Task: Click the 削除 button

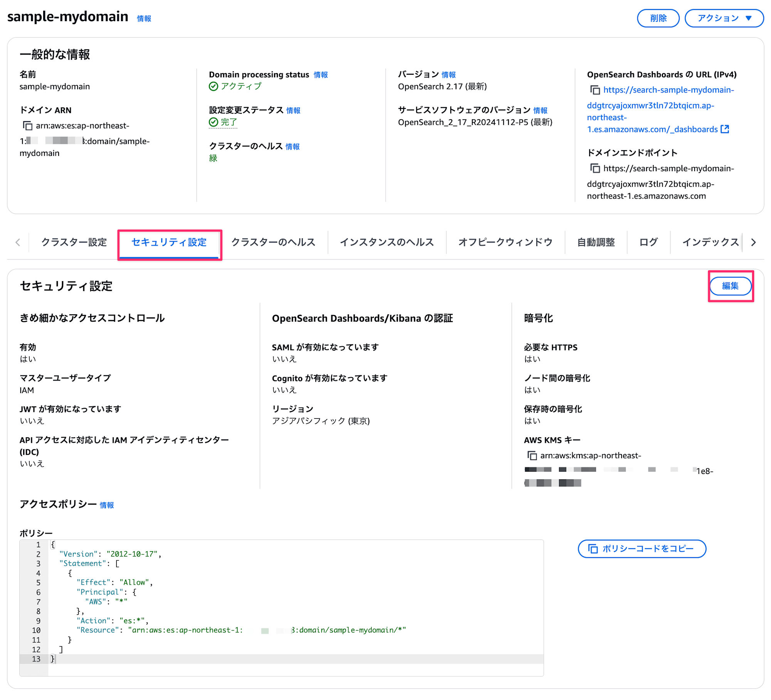Action: 658,18
